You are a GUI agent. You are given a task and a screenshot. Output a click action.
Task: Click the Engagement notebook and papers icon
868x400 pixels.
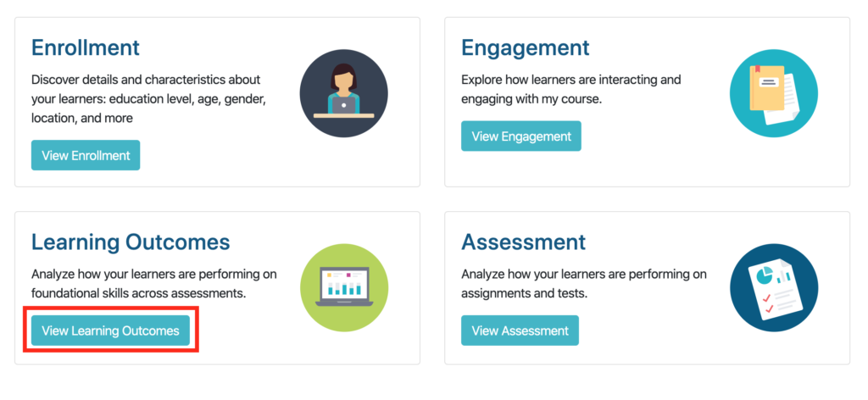pos(774,93)
